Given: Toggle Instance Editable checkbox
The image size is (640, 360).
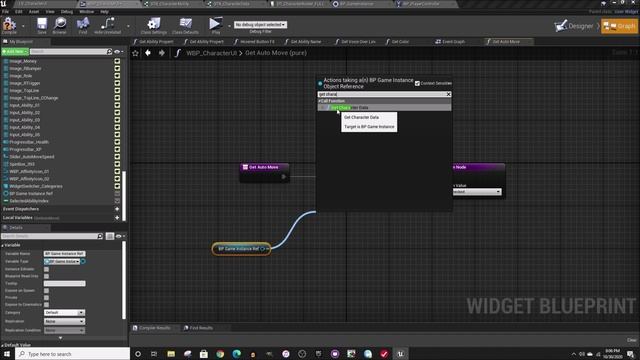Looking at the screenshot, I should click(x=47, y=269).
